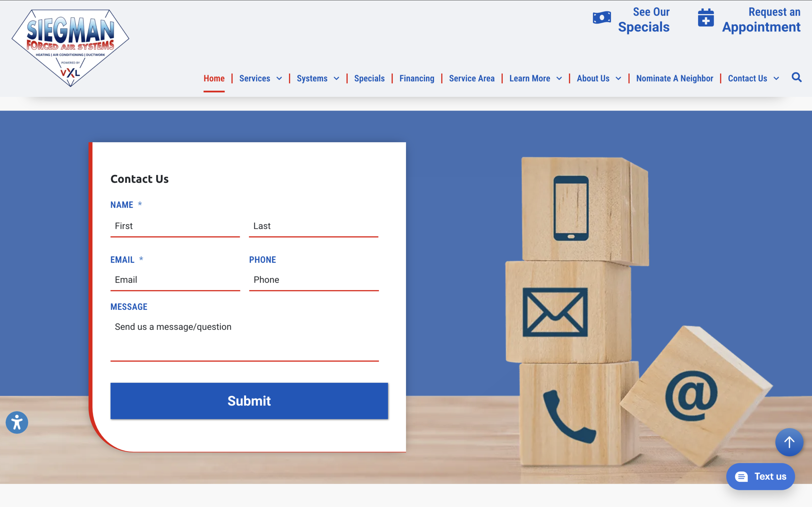Expand the Contact Us menu chevron
Screen dimensions: 812x507
[776, 79]
